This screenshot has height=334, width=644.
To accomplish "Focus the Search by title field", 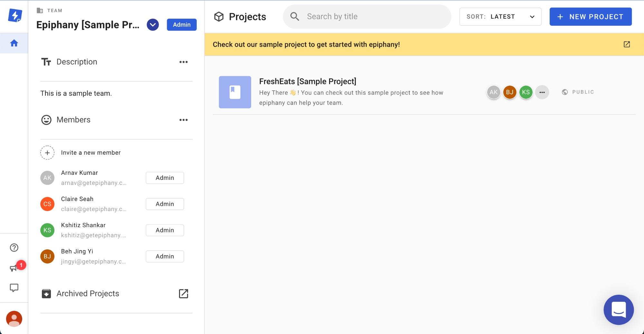I will coord(367,17).
